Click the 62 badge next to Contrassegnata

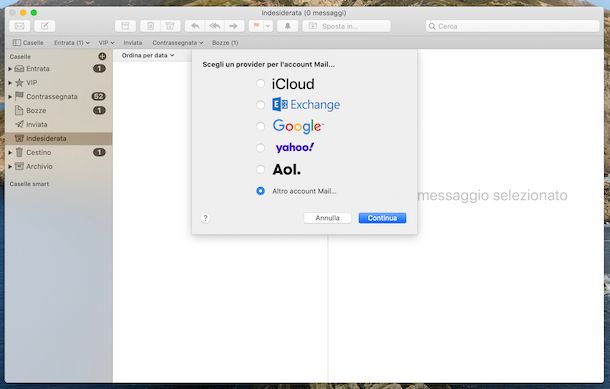tap(98, 96)
